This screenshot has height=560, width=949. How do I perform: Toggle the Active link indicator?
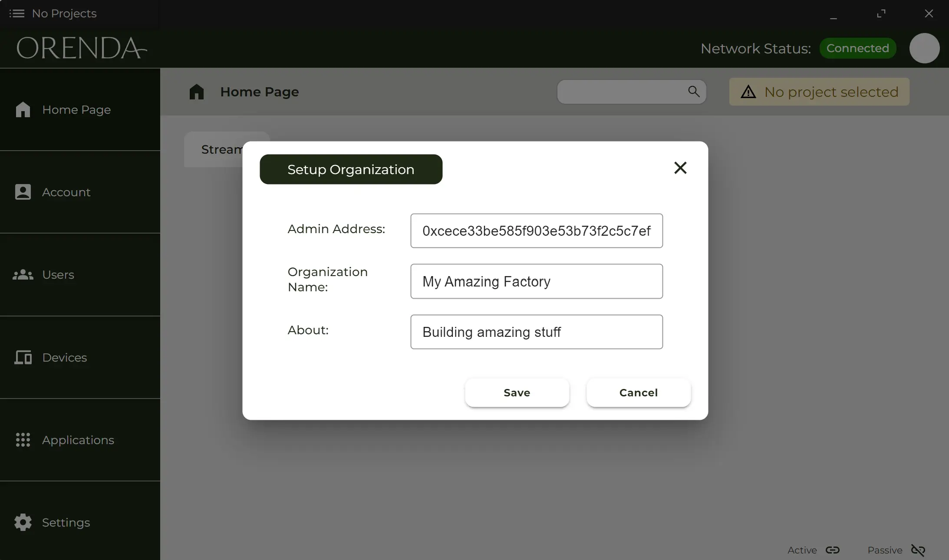tap(833, 550)
